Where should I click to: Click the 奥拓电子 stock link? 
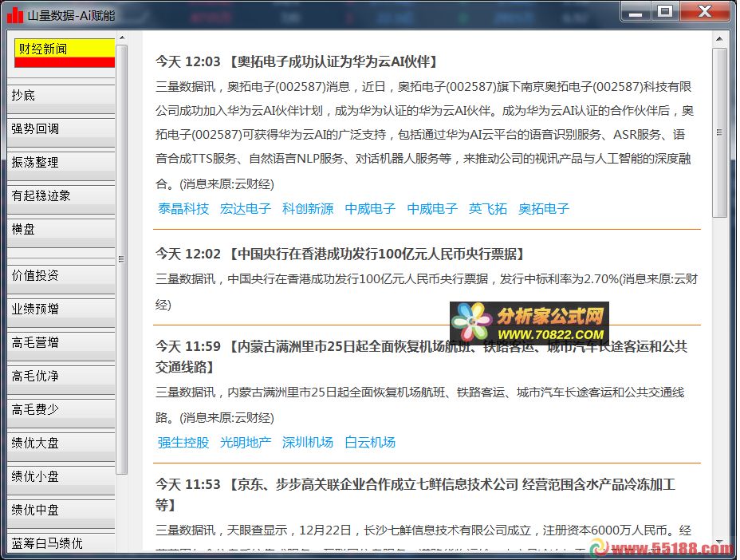pos(544,209)
